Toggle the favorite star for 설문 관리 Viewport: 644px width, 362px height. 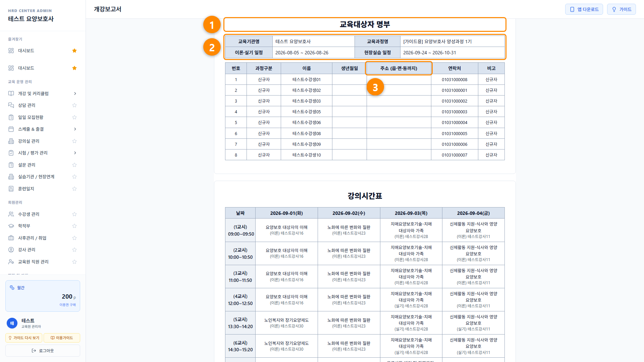click(x=74, y=165)
